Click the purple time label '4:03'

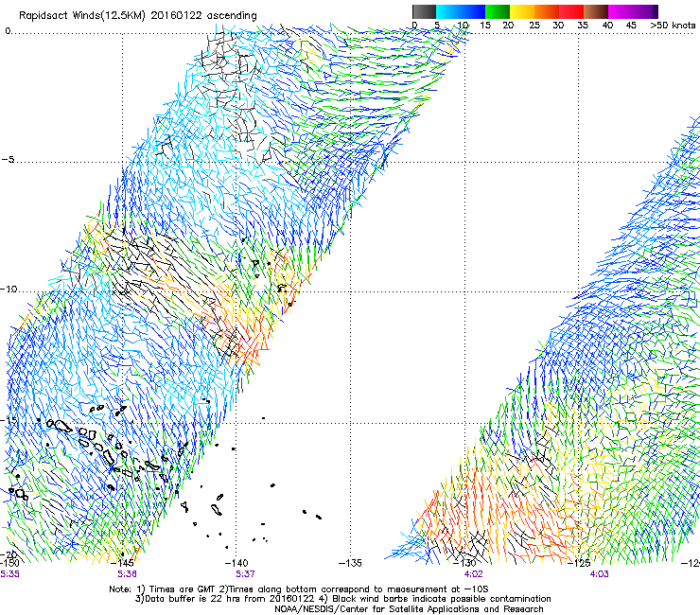(599, 574)
